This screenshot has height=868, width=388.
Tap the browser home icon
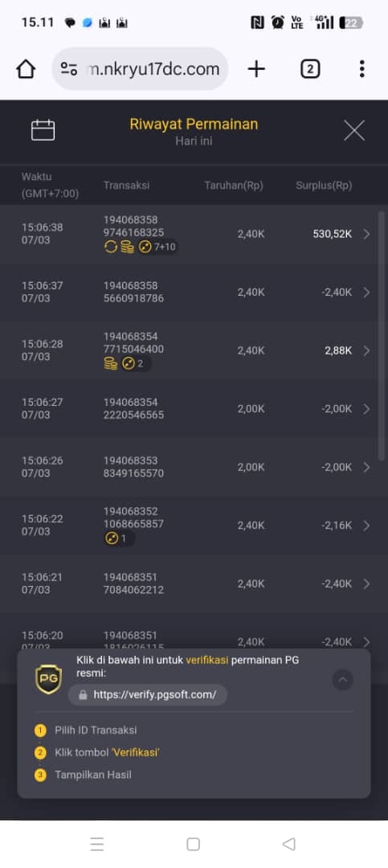[x=26, y=69]
